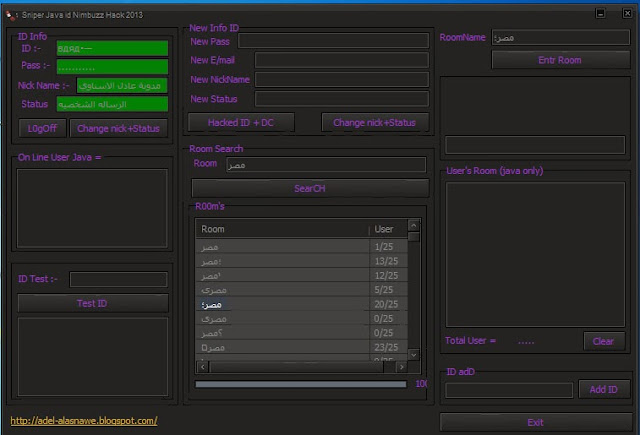Viewport: 640px width, 435px height.
Task: Click the app icon in title bar
Action: click(11, 16)
